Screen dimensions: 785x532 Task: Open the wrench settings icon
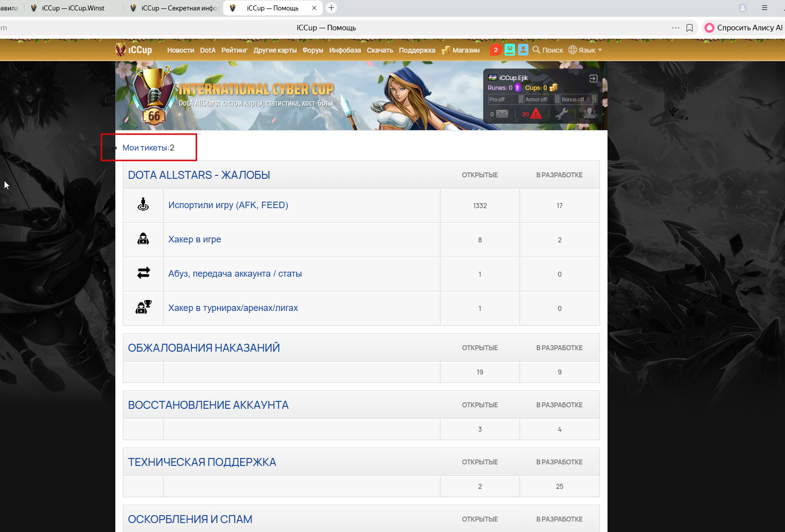(x=562, y=114)
